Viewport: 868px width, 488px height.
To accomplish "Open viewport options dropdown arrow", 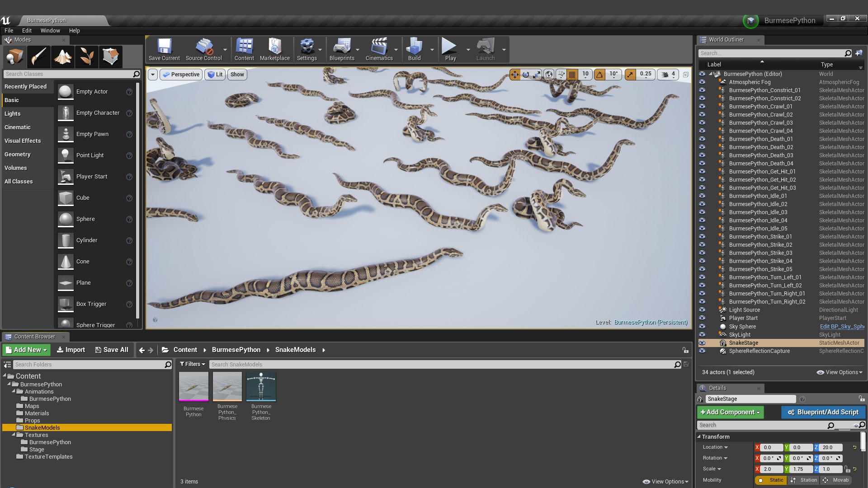I will (x=153, y=75).
